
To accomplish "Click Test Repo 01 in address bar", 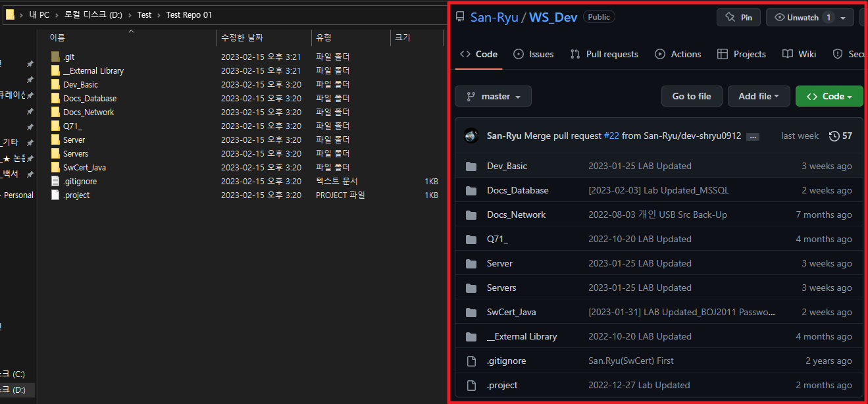I will tap(189, 15).
